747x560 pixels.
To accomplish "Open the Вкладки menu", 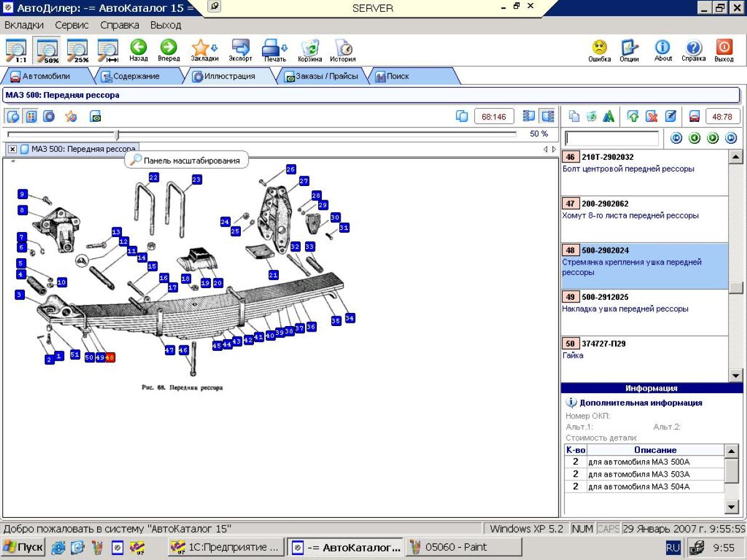I will (24, 26).
